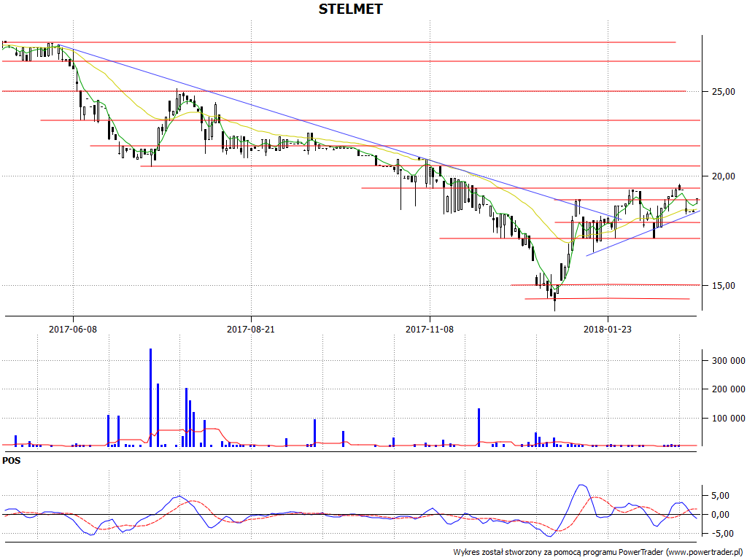Click the 200 000 volume axis label
This screenshot has height=560, width=747.
pos(729,389)
